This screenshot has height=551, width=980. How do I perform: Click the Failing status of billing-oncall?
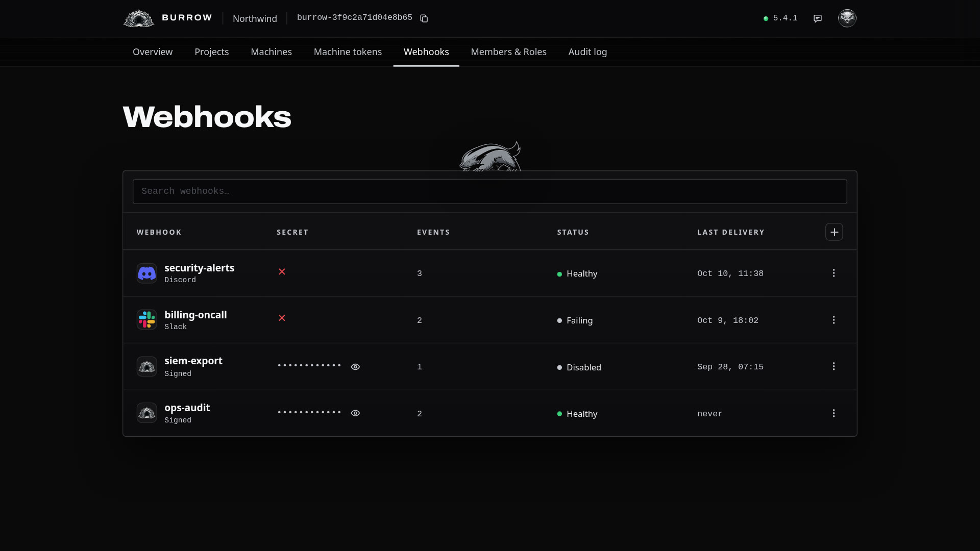pyautogui.click(x=575, y=320)
